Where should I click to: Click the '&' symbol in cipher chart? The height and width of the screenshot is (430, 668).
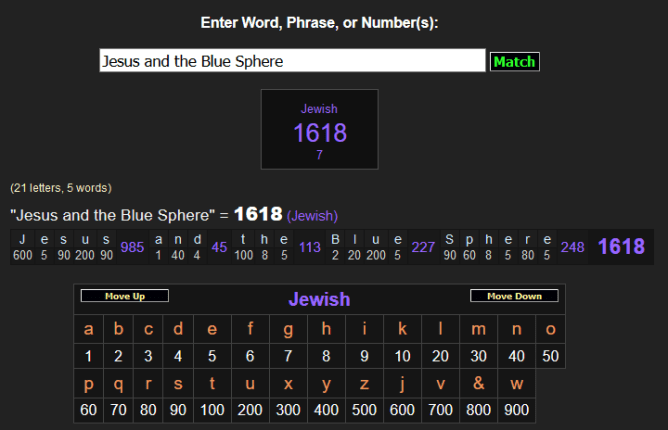(478, 384)
